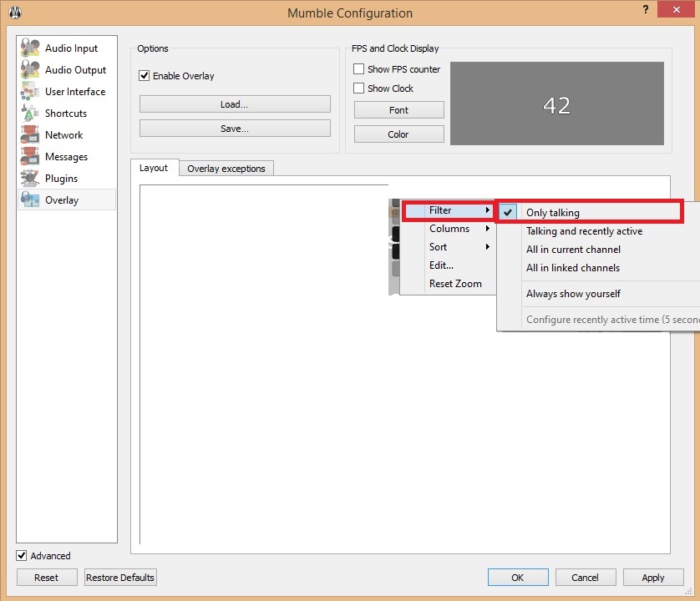
Task: Choose All in linked channels
Action: click(x=573, y=268)
